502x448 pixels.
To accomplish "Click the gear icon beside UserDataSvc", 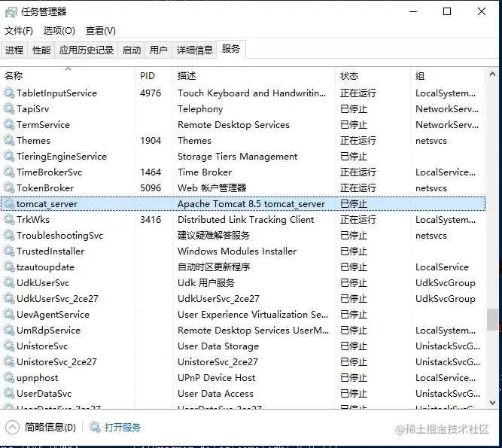I will (9, 393).
